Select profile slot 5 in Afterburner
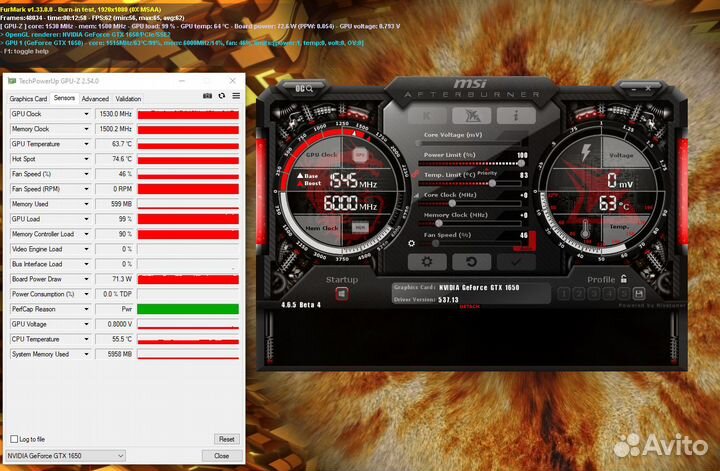This screenshot has width=720, height=471. (623, 293)
